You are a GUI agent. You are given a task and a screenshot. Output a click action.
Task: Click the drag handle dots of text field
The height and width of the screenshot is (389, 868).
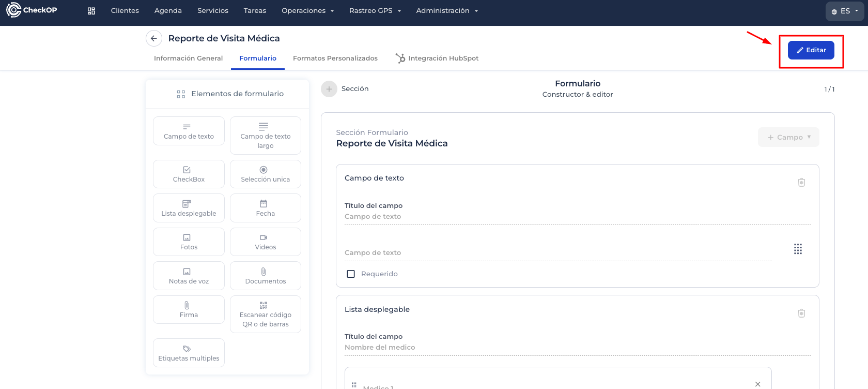(x=798, y=249)
